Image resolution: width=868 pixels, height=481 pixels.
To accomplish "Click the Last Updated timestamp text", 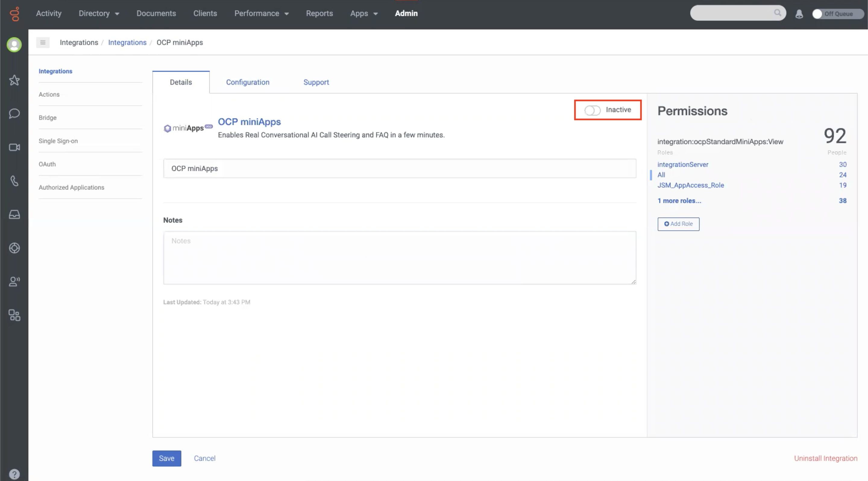I will tap(206, 302).
